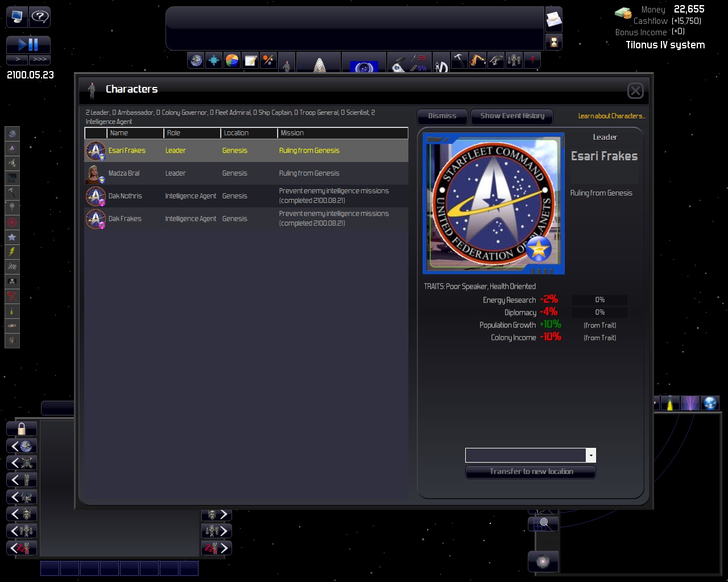Click the spiral galaxy view button
728x582 pixels.
[x=543, y=562]
